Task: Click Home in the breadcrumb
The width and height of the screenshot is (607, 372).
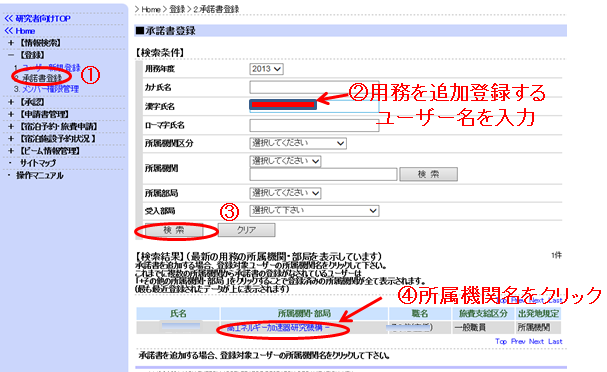Action: pos(151,9)
